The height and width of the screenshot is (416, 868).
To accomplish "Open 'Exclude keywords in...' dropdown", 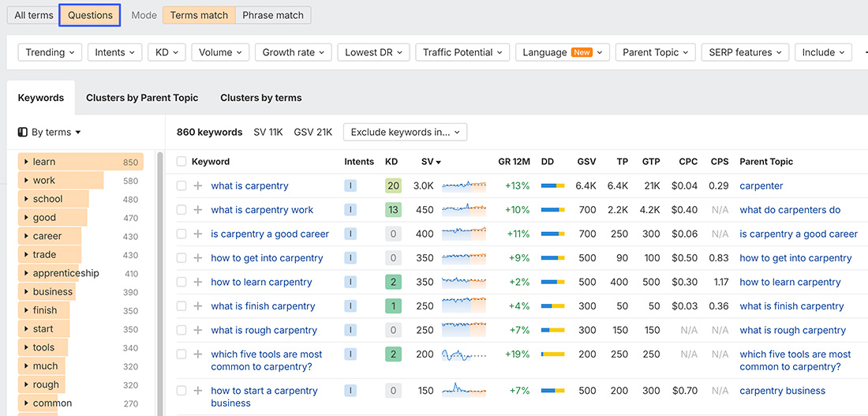I will coord(405,133).
